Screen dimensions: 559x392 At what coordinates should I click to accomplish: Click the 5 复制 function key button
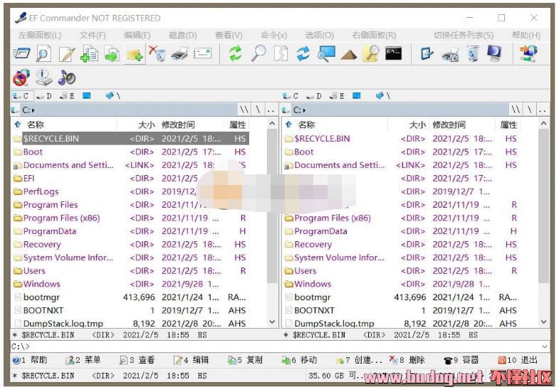click(x=245, y=360)
